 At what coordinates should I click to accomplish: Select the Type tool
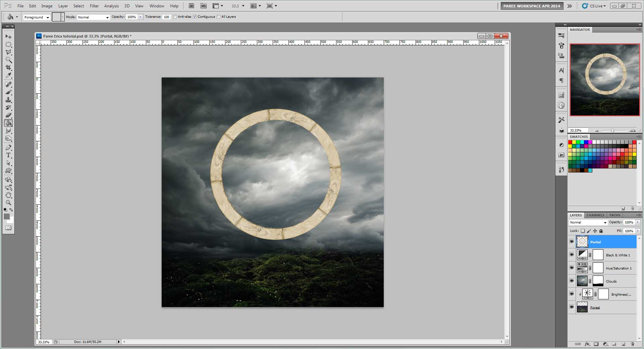(8, 155)
